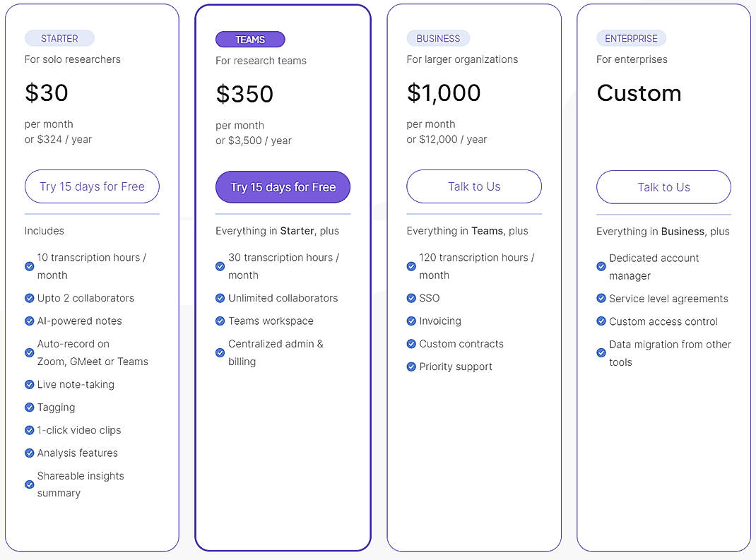Click Talk to Us in the Enterprise column

[x=663, y=187]
